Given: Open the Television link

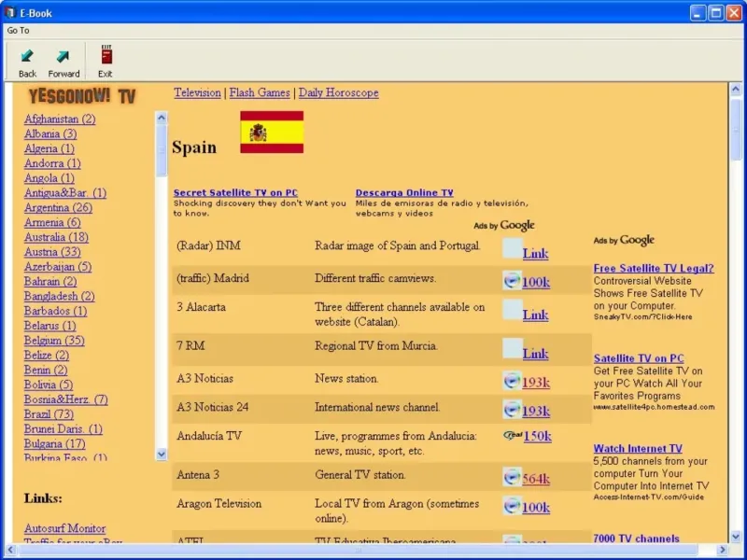Looking at the screenshot, I should (197, 92).
